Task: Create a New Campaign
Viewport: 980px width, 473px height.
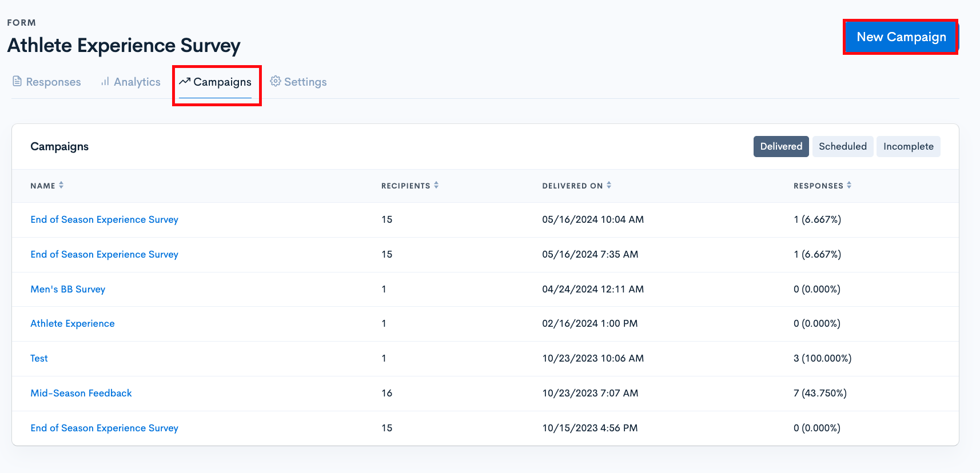Action: tap(901, 37)
